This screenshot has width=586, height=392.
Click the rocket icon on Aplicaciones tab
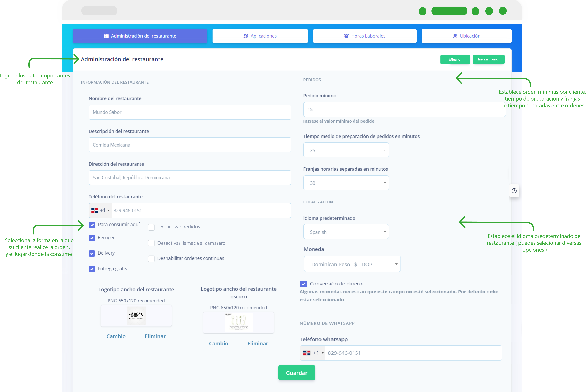[246, 36]
